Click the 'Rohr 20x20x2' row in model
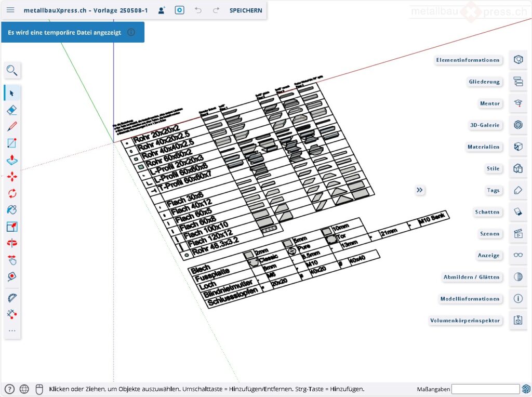 pos(156,134)
